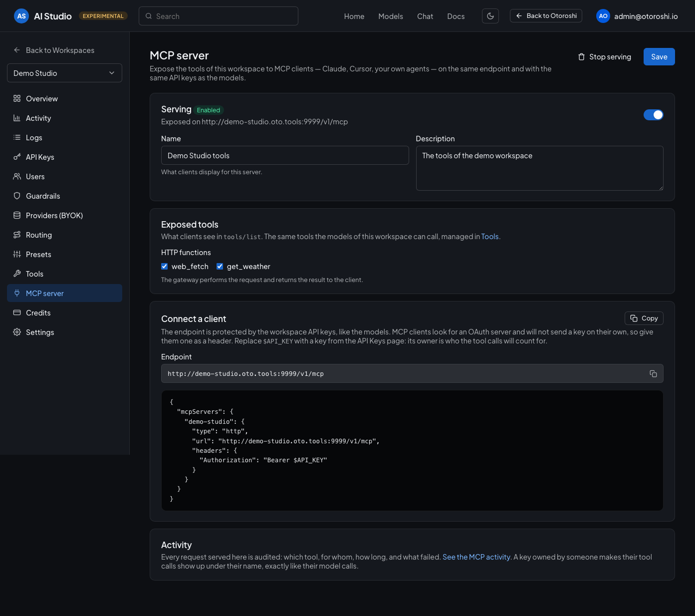Click the EXPERIMENTAL badge
The width and height of the screenshot is (695, 616).
click(x=103, y=16)
